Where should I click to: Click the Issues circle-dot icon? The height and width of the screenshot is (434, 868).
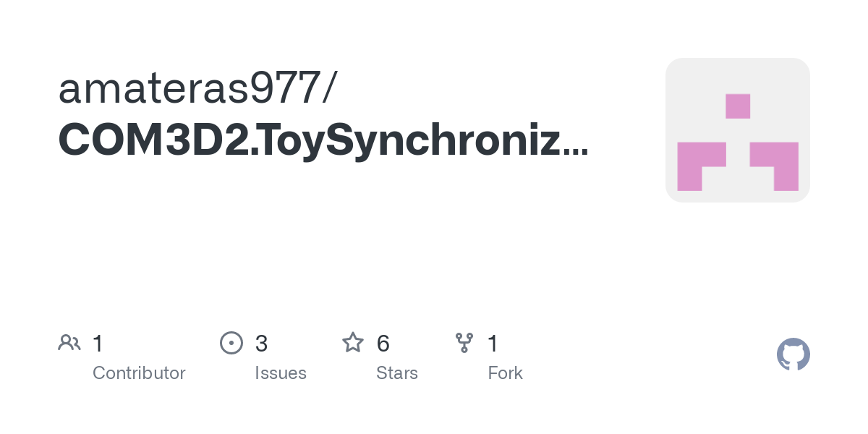231,343
